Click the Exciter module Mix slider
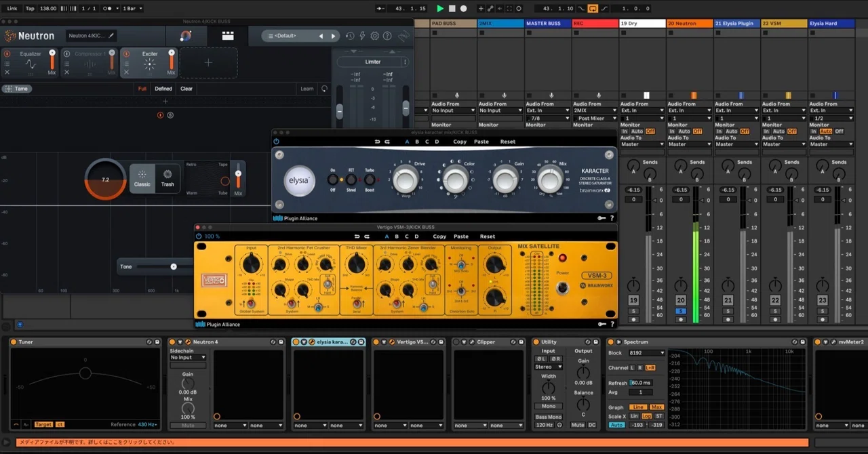 coord(172,61)
